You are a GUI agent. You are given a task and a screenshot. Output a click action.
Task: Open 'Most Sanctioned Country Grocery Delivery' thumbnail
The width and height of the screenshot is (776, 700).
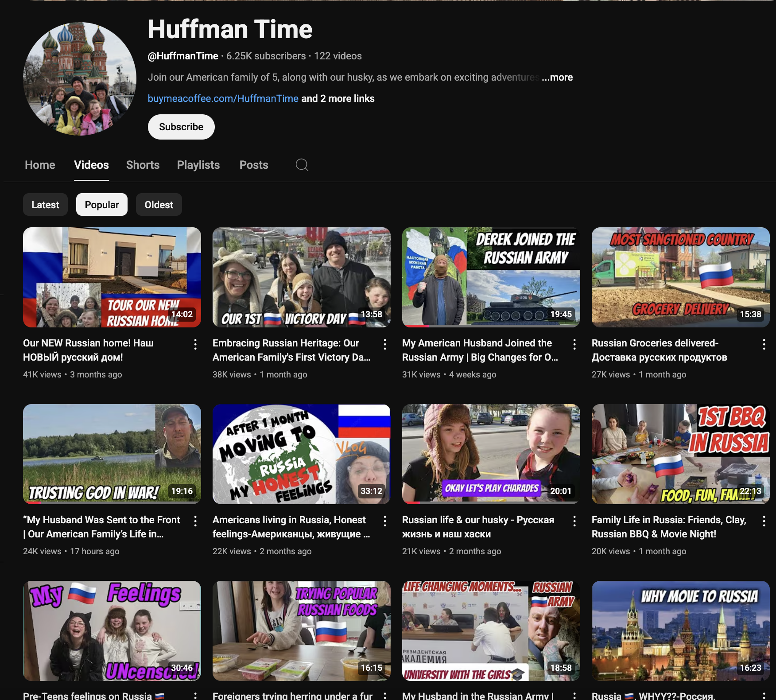click(681, 277)
